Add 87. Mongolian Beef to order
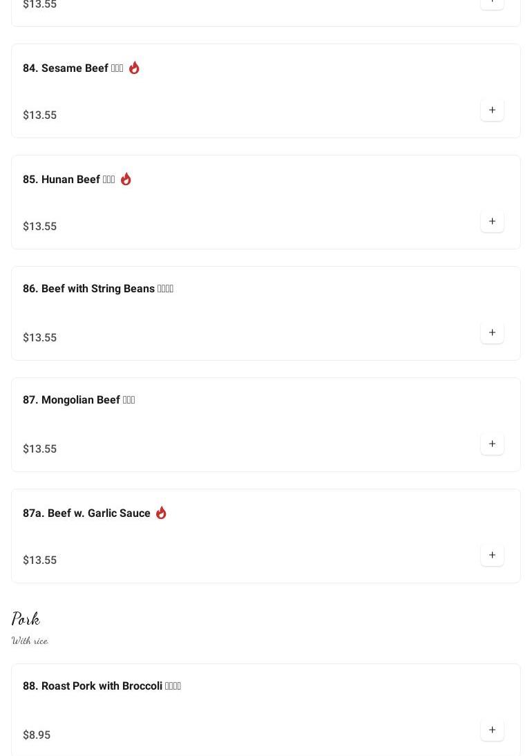 pyautogui.click(x=492, y=444)
